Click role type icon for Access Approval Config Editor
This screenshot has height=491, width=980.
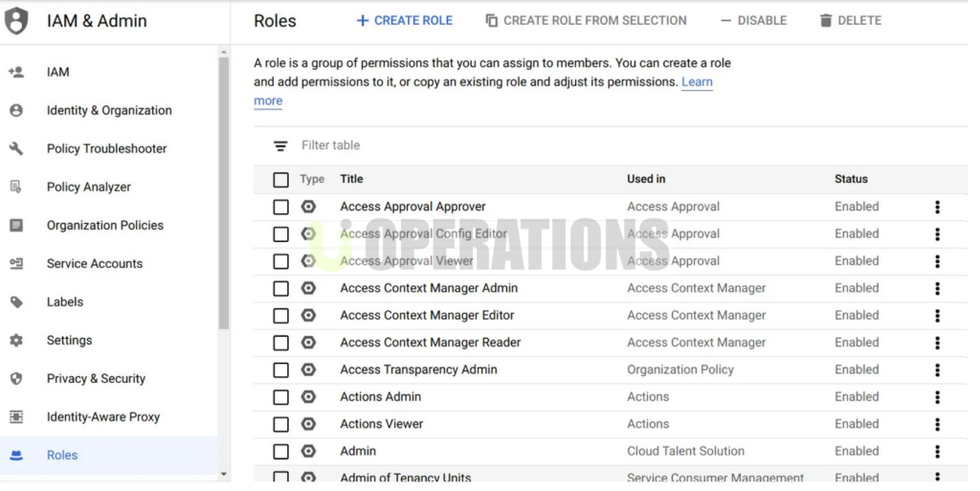pos(308,234)
